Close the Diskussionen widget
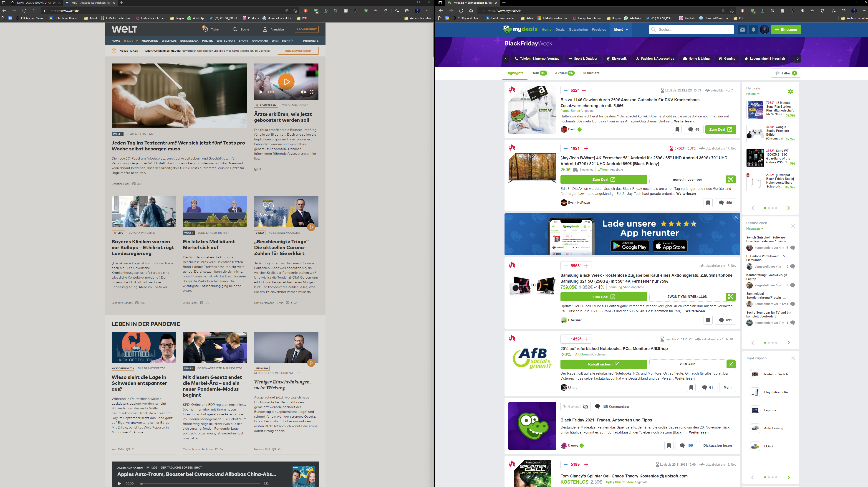This screenshot has width=868, height=487. click(793, 226)
